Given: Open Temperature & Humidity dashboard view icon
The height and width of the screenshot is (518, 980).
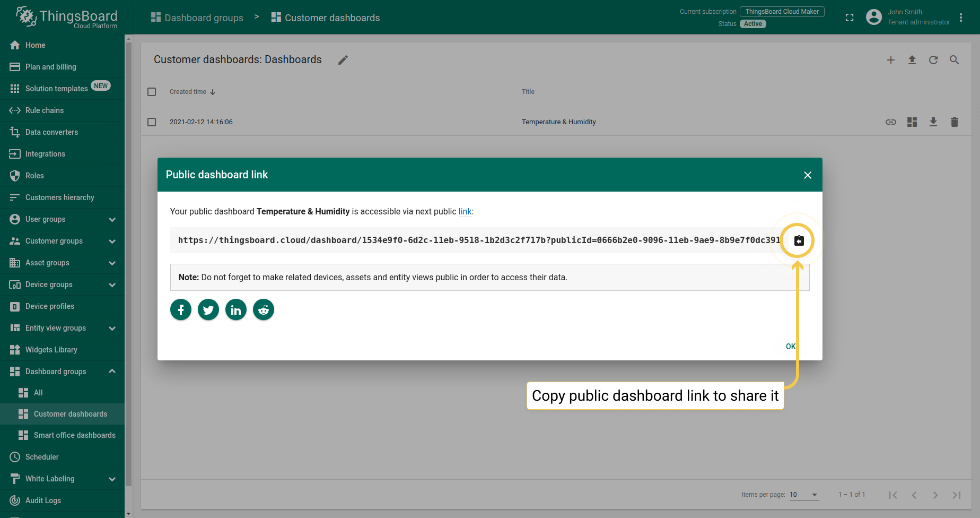Looking at the screenshot, I should click(x=912, y=122).
